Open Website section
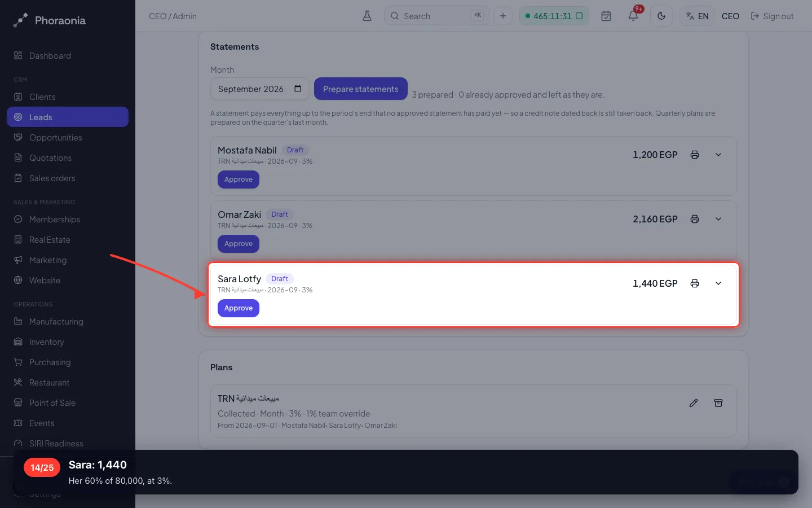 (68, 280)
